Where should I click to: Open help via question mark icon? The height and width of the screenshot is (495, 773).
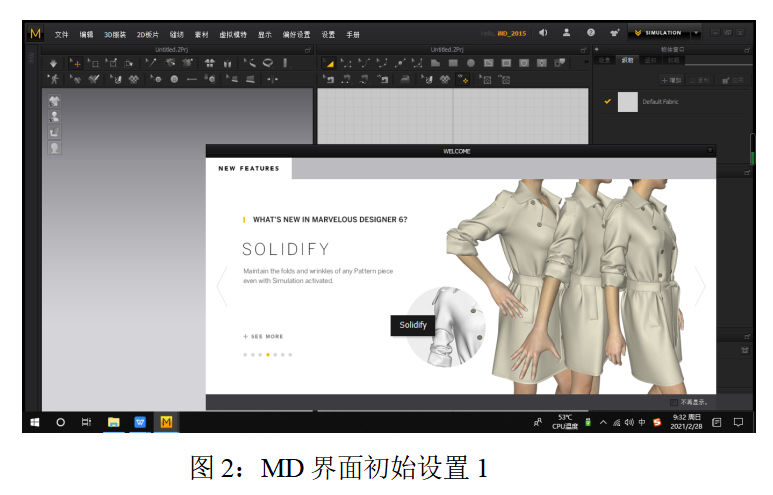point(591,33)
